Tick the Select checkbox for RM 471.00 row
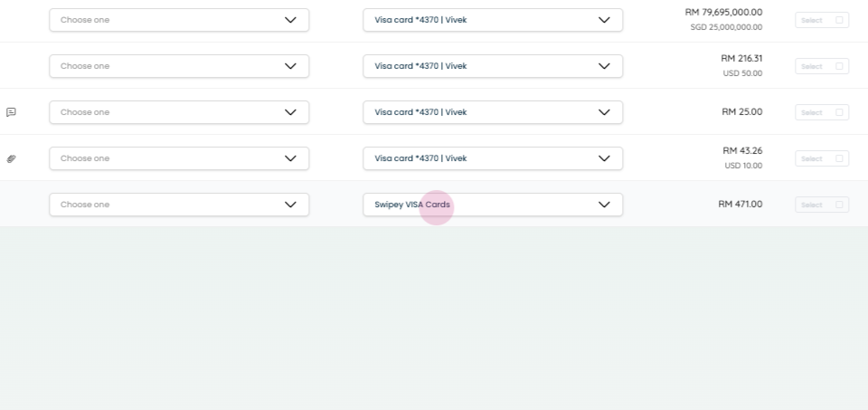Image resolution: width=868 pixels, height=410 pixels. pos(839,205)
